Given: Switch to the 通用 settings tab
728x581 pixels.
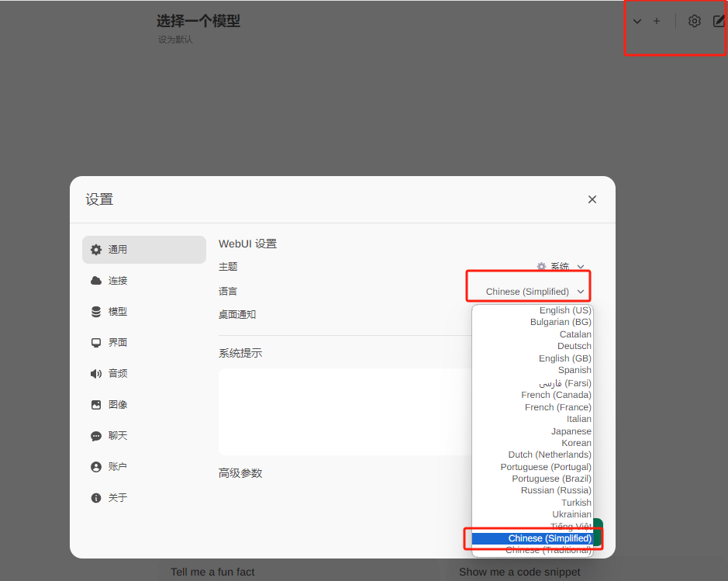Looking at the screenshot, I should pyautogui.click(x=116, y=249).
